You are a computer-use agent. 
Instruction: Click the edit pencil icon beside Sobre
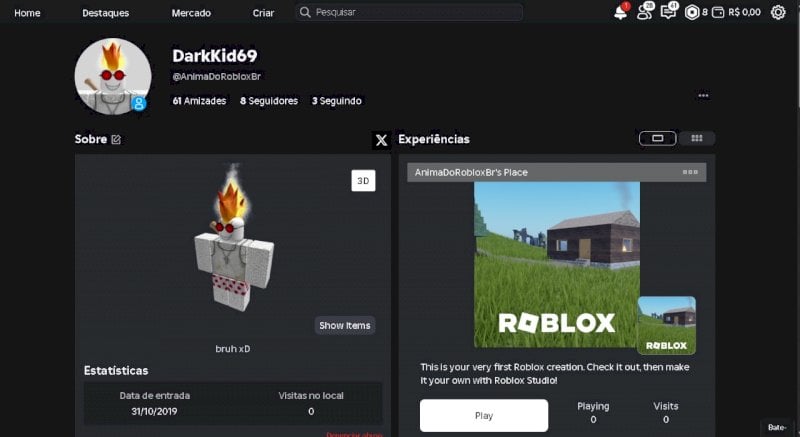[x=116, y=139]
